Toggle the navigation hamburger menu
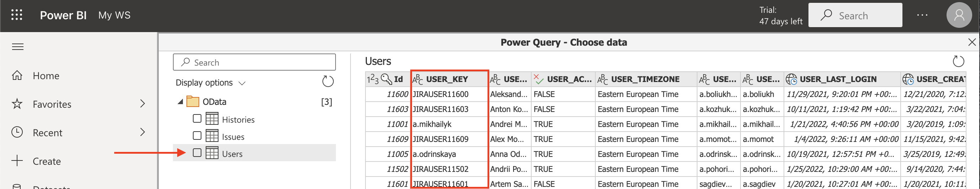 pos(17,47)
